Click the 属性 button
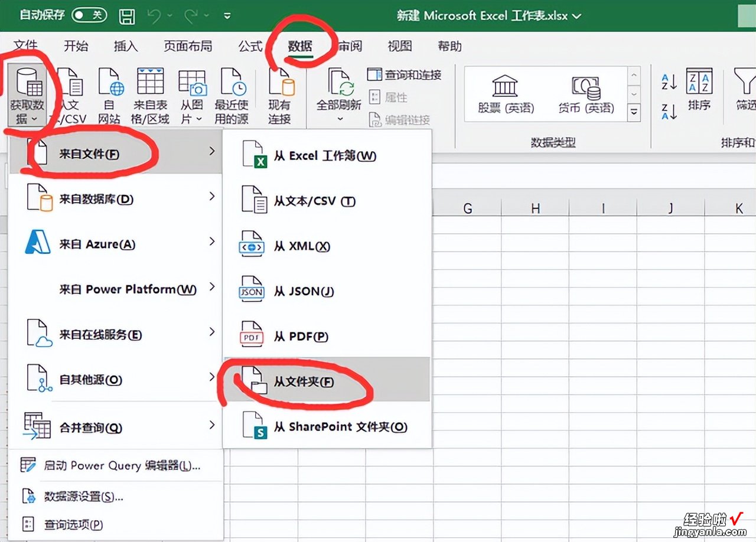This screenshot has width=756, height=542. pyautogui.click(x=388, y=97)
